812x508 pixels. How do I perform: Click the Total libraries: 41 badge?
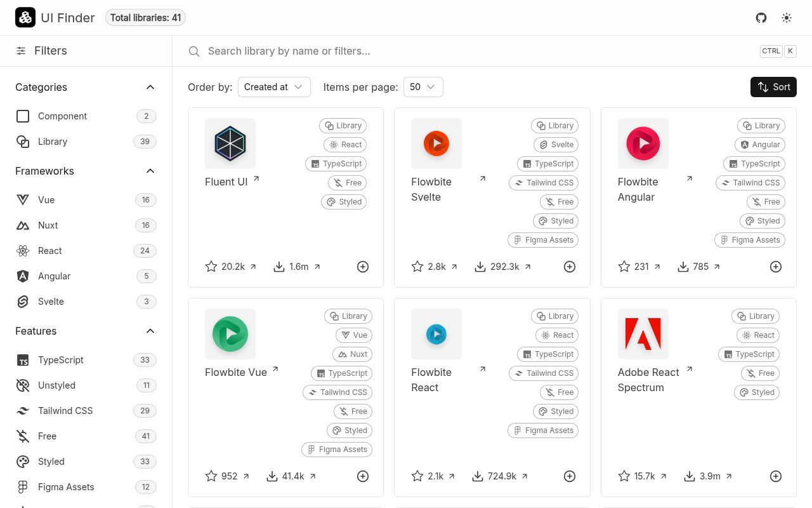[x=145, y=18]
